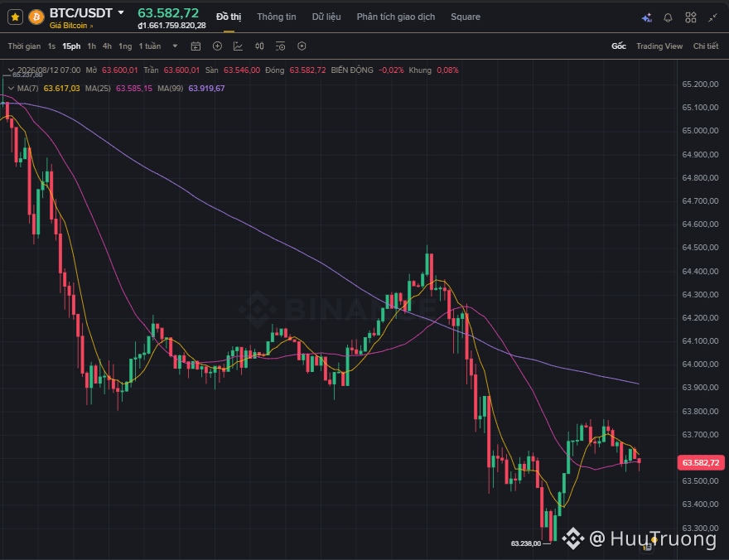Select the Gốc chart view
729x560 pixels.
click(x=618, y=46)
